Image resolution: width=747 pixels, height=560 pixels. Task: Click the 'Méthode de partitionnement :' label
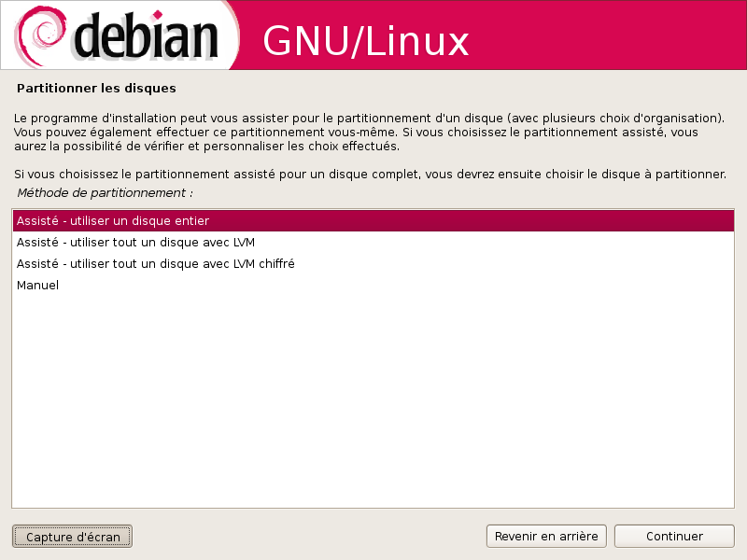coord(105,193)
